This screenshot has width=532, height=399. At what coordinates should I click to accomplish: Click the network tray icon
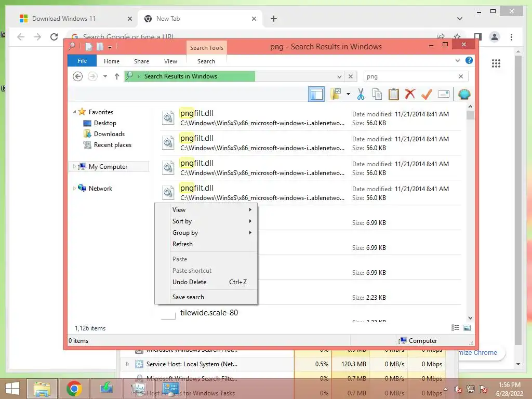tap(471, 390)
